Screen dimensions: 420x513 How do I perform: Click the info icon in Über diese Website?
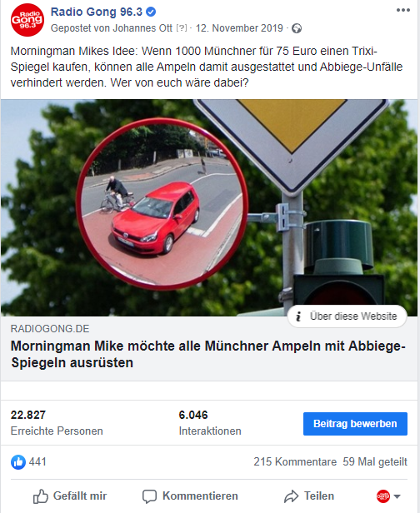coord(298,316)
